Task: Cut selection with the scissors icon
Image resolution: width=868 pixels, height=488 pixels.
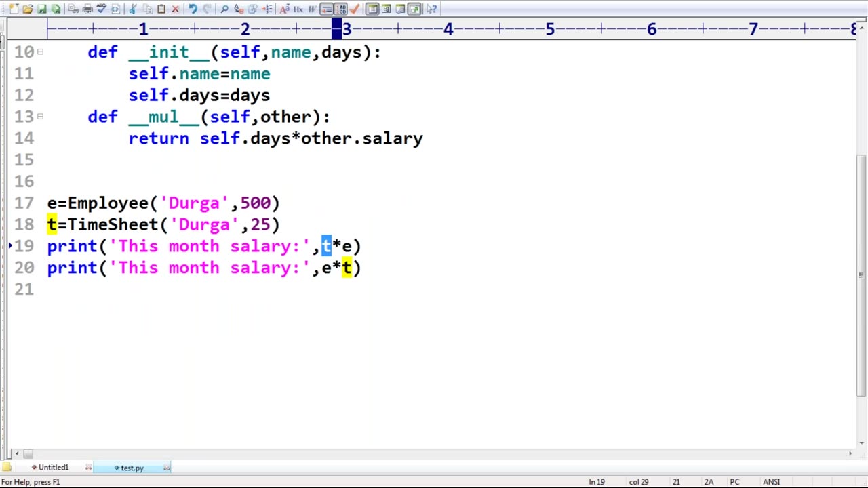Action: (132, 9)
